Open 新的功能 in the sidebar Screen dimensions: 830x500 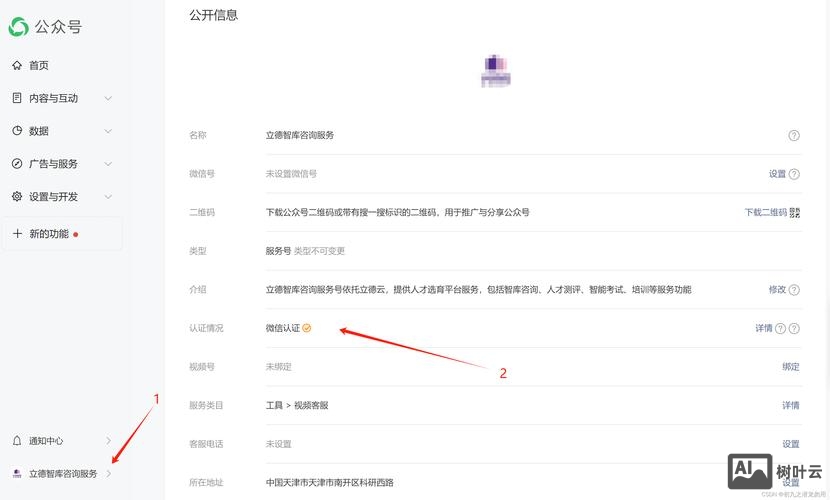(49, 233)
